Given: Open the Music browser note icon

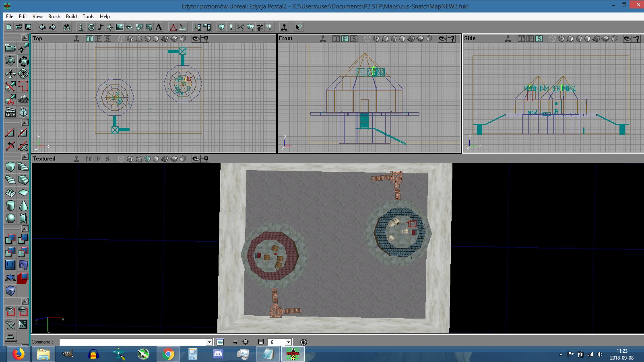Looking at the screenshot, I should [x=101, y=27].
